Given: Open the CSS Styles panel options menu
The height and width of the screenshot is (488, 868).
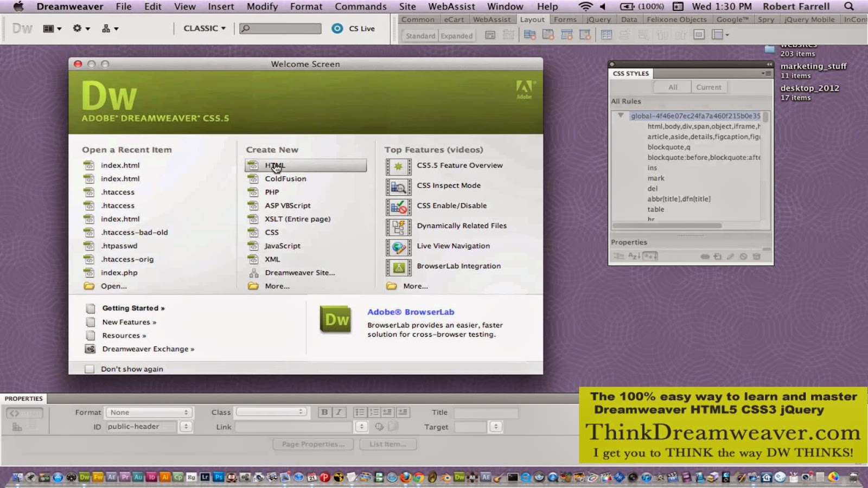Looking at the screenshot, I should pyautogui.click(x=766, y=73).
